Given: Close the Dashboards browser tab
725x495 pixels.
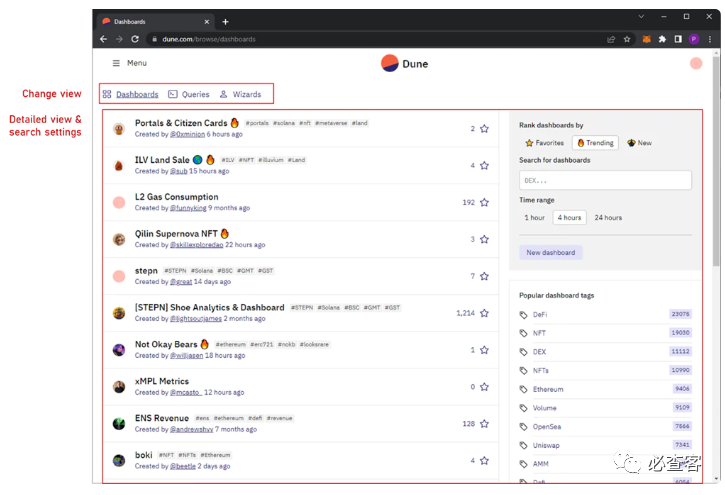Looking at the screenshot, I should point(207,22).
